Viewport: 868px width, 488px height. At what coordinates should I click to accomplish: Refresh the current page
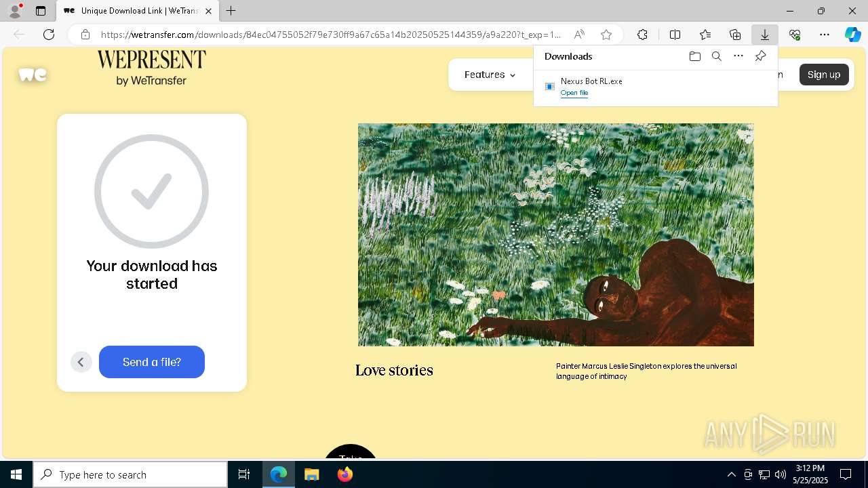pos(49,35)
